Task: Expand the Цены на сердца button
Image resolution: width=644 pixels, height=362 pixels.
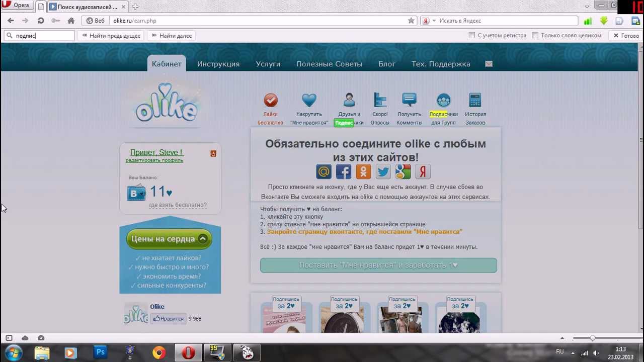Action: [x=169, y=239]
